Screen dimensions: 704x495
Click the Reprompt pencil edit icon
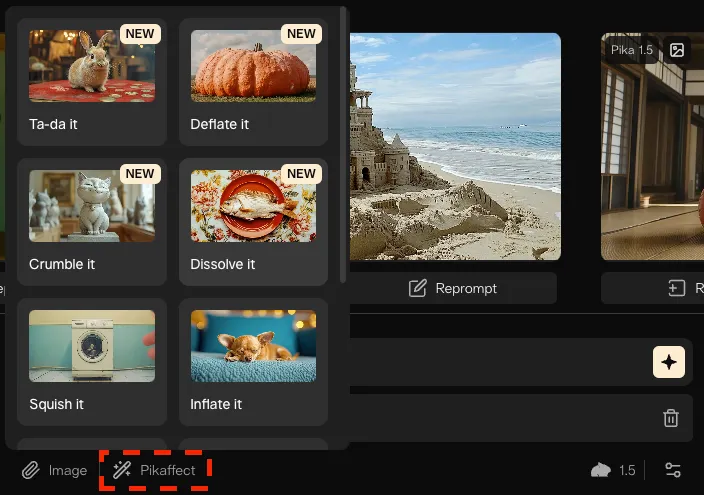pos(417,288)
